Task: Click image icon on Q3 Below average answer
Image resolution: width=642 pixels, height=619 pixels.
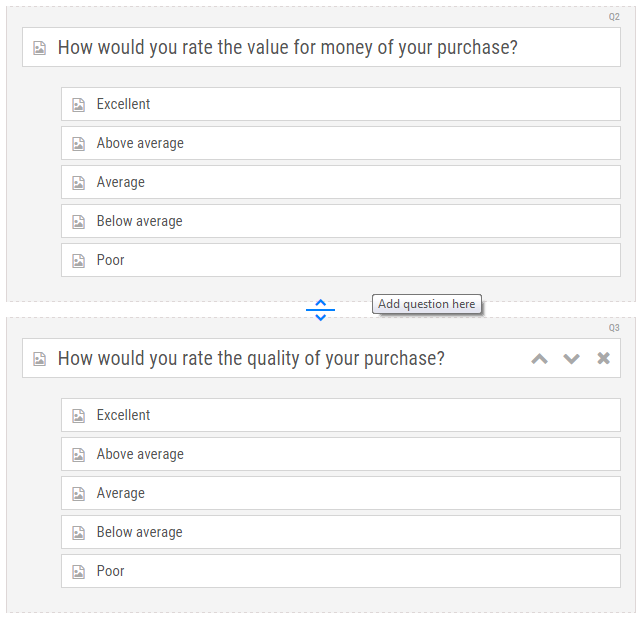Action: [x=79, y=533]
